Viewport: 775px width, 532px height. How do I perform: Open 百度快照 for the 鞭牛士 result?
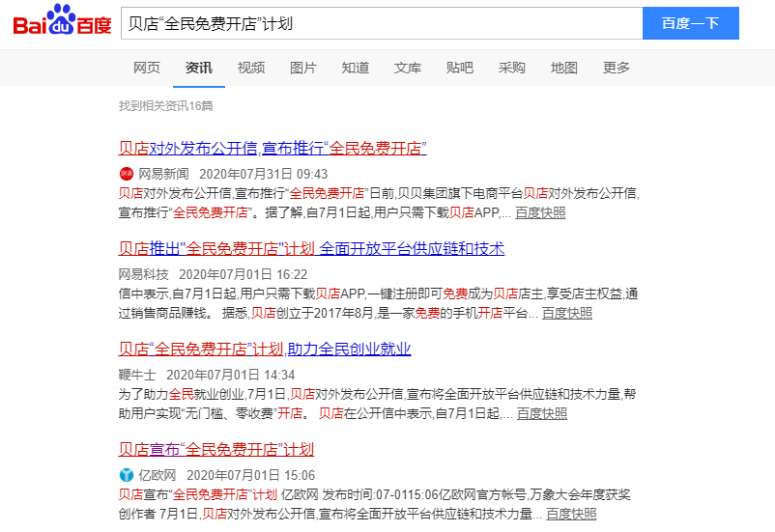(x=542, y=413)
